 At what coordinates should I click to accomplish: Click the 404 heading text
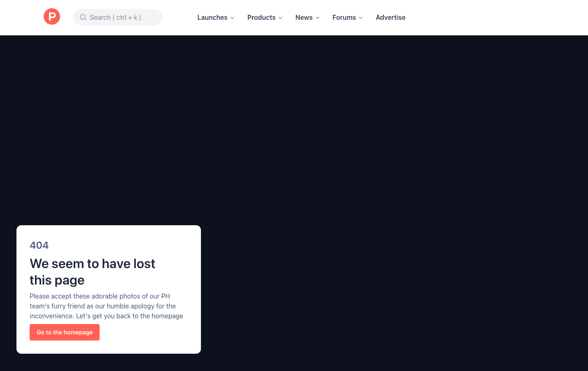point(39,245)
